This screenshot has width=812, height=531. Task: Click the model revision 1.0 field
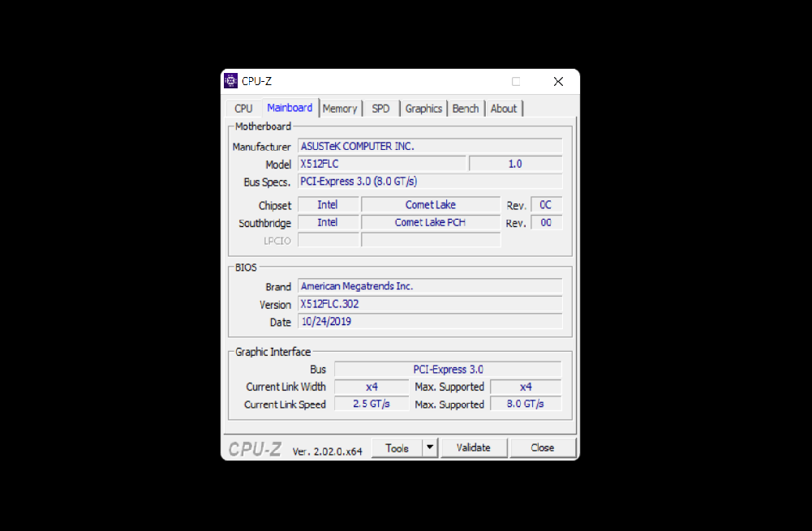[x=515, y=164]
